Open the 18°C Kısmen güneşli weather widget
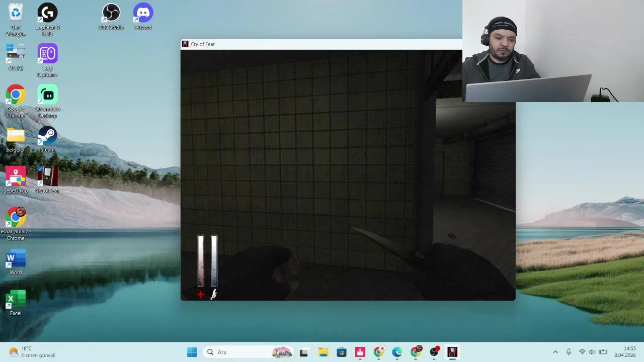 click(32, 352)
